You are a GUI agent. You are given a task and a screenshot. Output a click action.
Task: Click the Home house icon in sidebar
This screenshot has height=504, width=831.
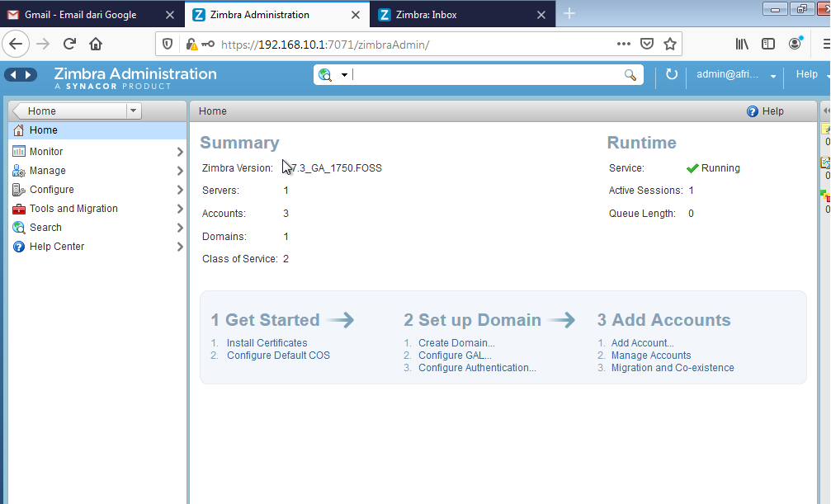coord(18,130)
